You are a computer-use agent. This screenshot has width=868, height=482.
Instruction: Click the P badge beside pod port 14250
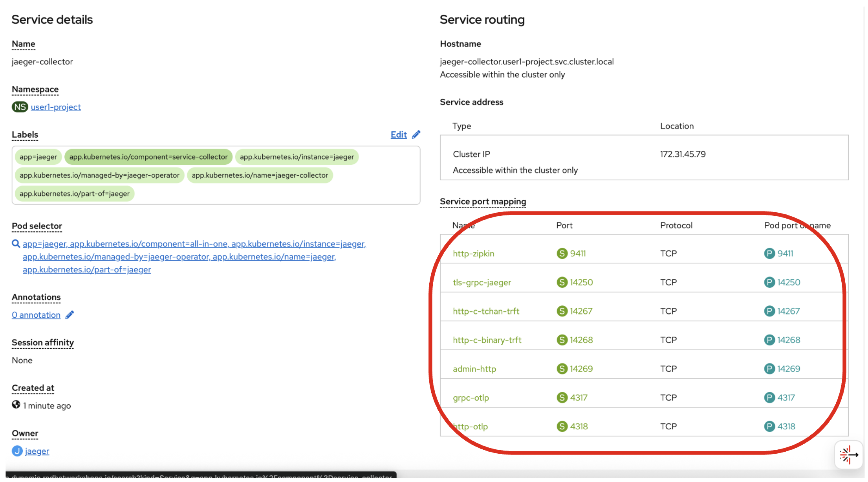tap(769, 283)
